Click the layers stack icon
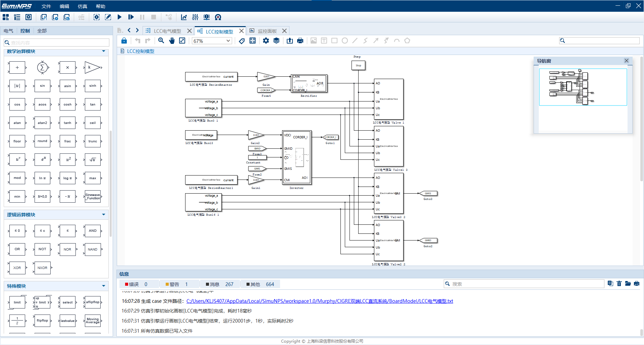 276,41
